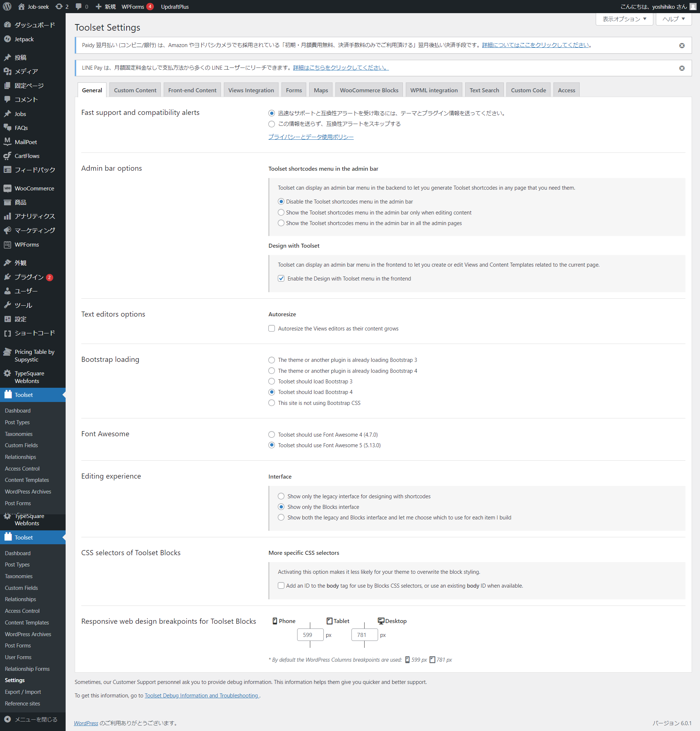Open the LINE Pay 詳細はこちら link
700x731 pixels.
pos(341,67)
